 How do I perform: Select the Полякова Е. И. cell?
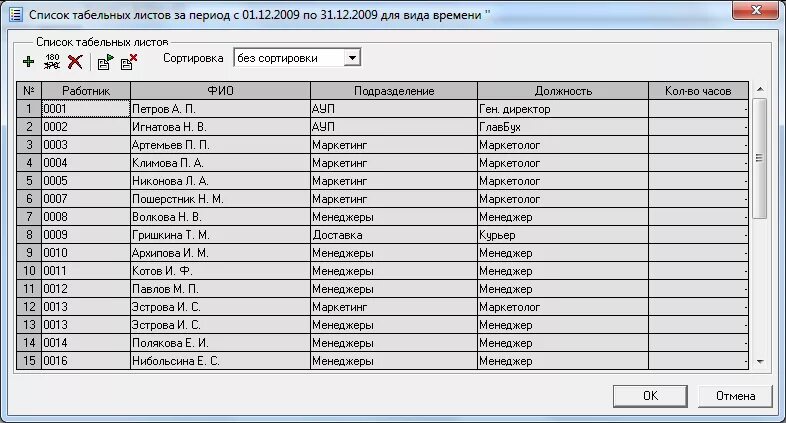(x=220, y=343)
